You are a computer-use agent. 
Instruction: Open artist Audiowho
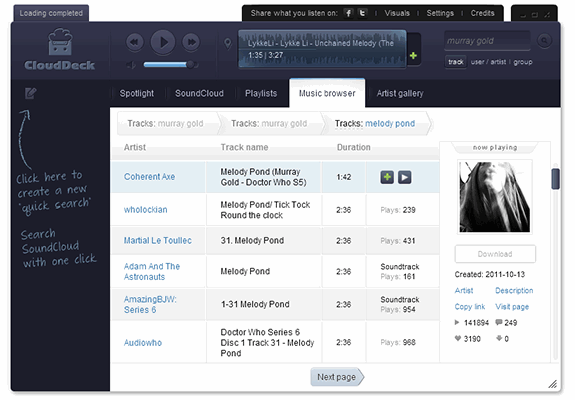(143, 343)
